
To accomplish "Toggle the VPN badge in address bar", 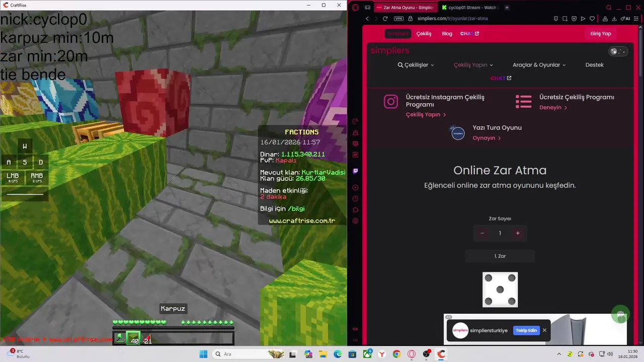I will 398,19.
